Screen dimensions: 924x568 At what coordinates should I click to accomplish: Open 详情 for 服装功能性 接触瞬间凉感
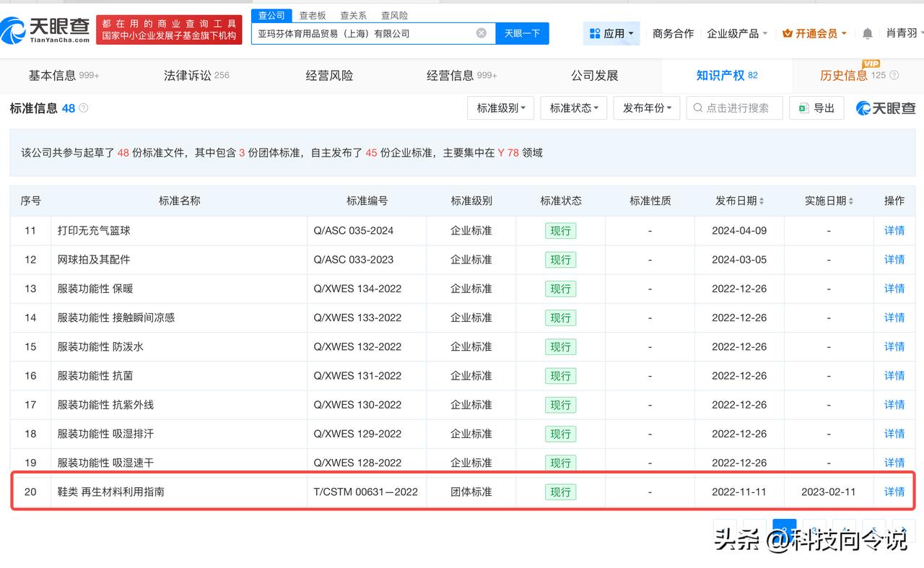894,318
